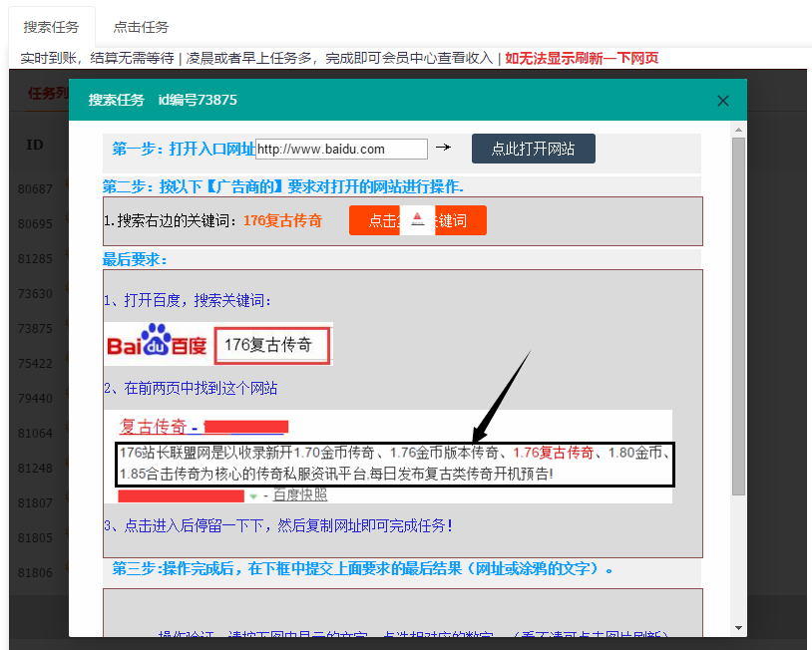Click ID 81807 in the background task list
Screen dimensions: 812x650
point(35,503)
